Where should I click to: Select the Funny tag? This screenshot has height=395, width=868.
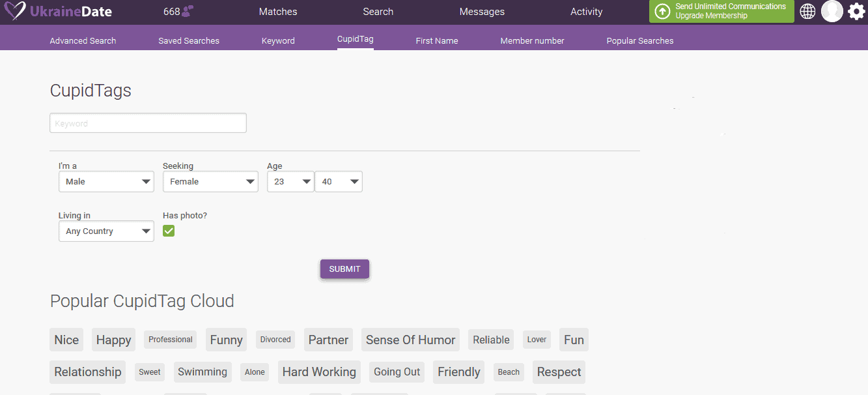226,340
